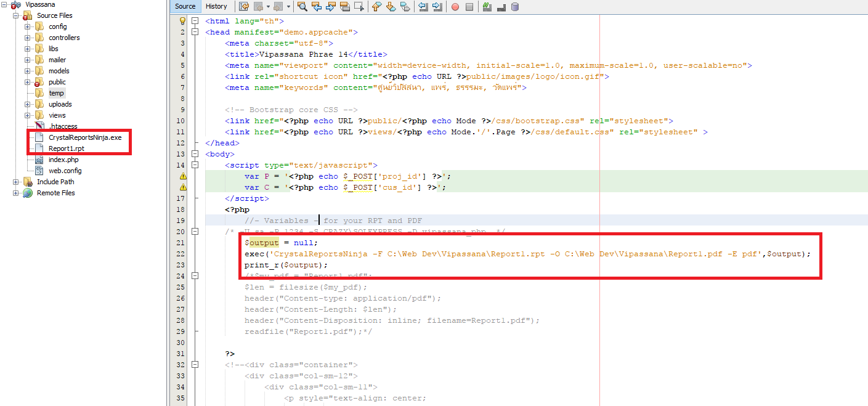Fold the container div on line 32
This screenshot has height=406, width=868.
195,365
